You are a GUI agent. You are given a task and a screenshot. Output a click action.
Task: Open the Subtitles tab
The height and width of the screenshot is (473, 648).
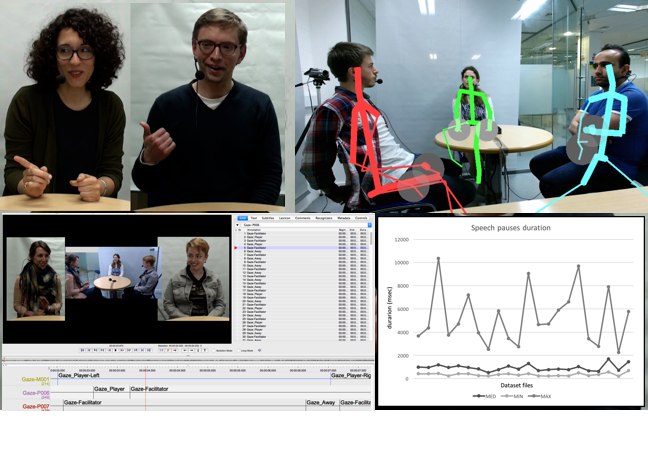tap(268, 218)
